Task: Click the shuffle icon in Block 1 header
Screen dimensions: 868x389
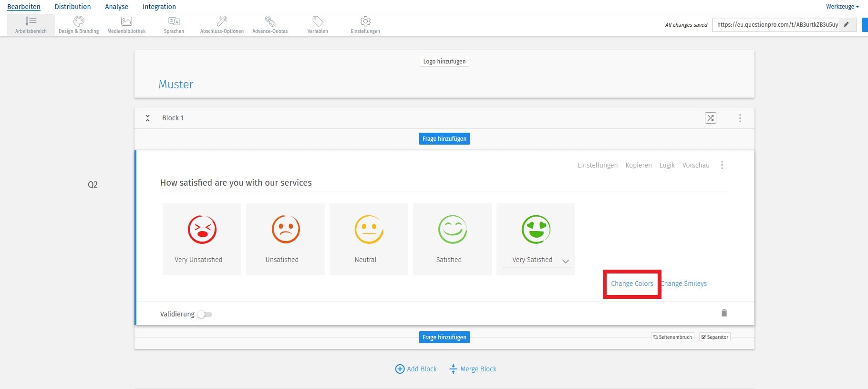Action: (711, 118)
